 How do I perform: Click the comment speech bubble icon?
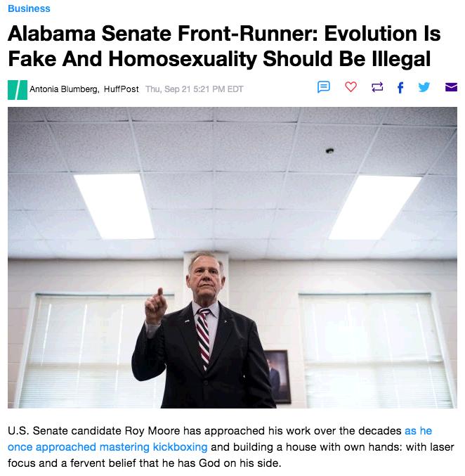(x=323, y=87)
